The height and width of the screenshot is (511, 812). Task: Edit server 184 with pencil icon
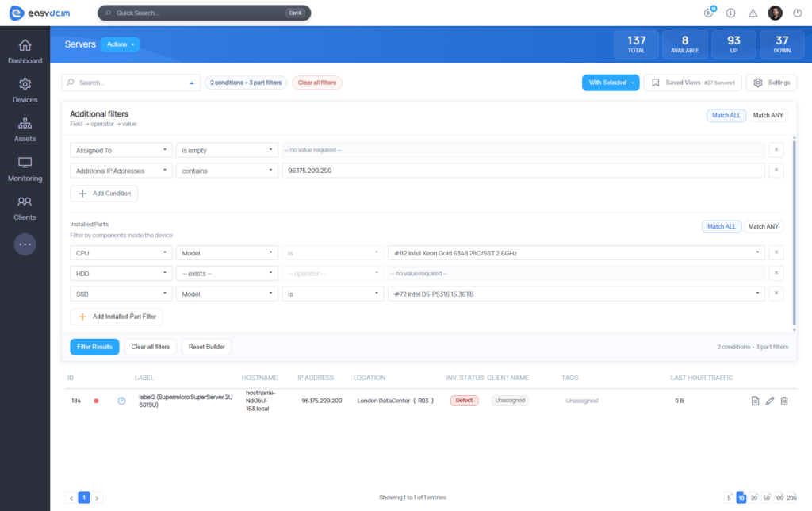pyautogui.click(x=770, y=401)
